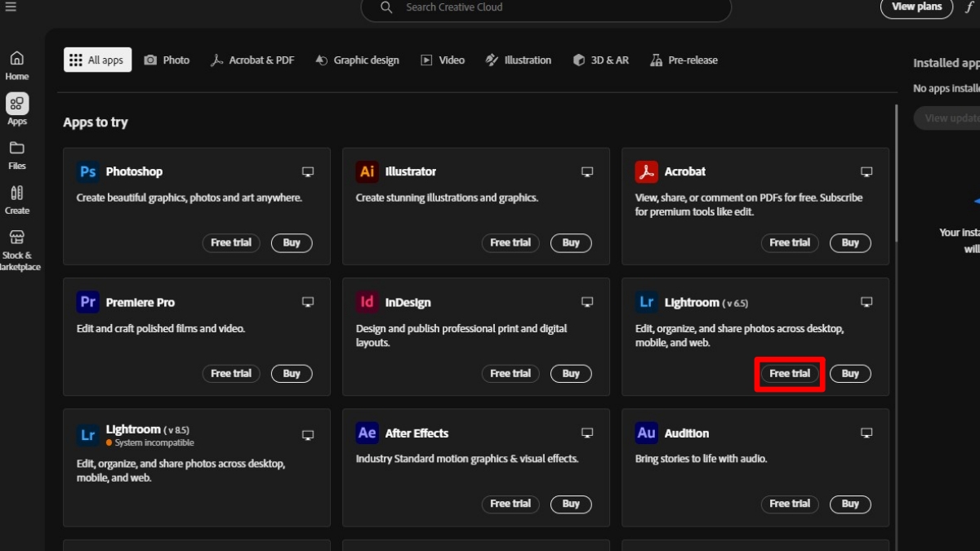Click the Search Creative Cloud field
This screenshot has height=551, width=980.
point(546,7)
